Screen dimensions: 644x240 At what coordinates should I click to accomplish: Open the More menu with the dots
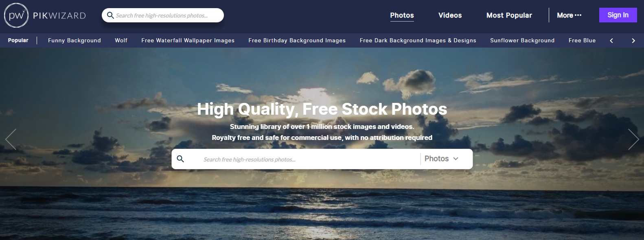(569, 15)
